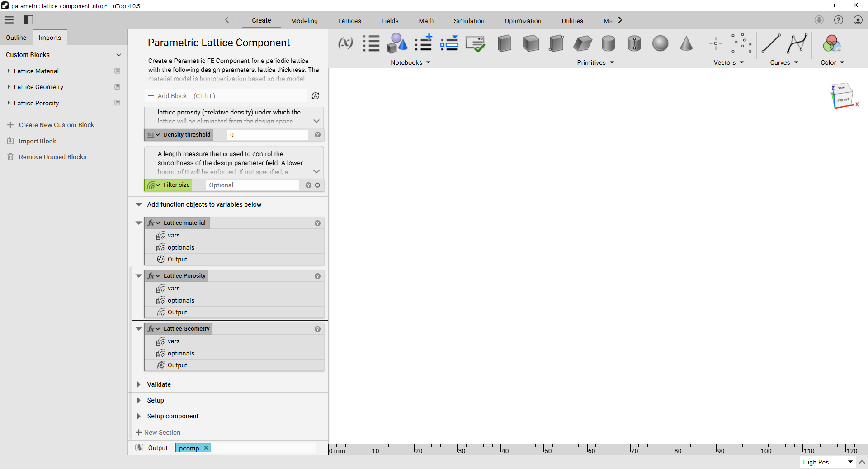Select the Sphere primitive icon

pos(660,43)
